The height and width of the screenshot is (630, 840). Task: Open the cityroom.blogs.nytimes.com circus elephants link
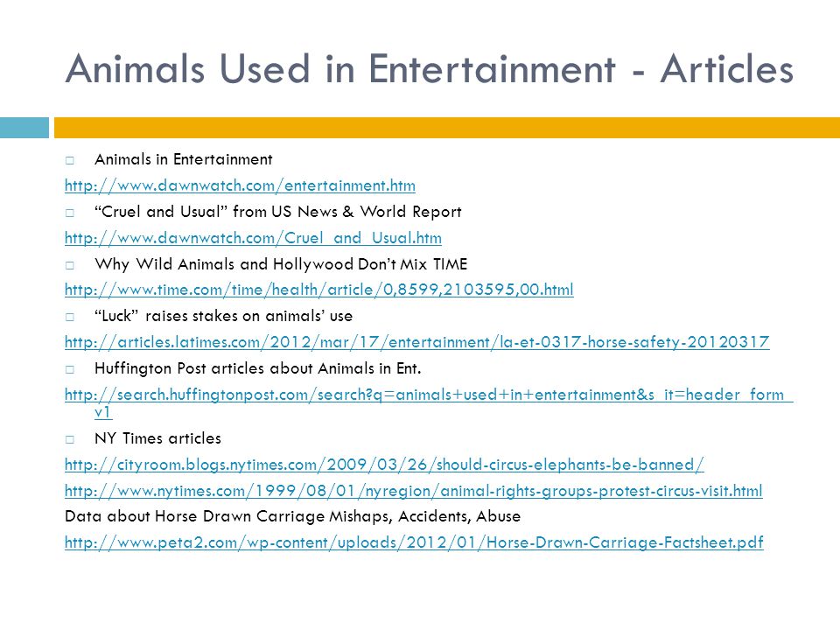click(384, 465)
